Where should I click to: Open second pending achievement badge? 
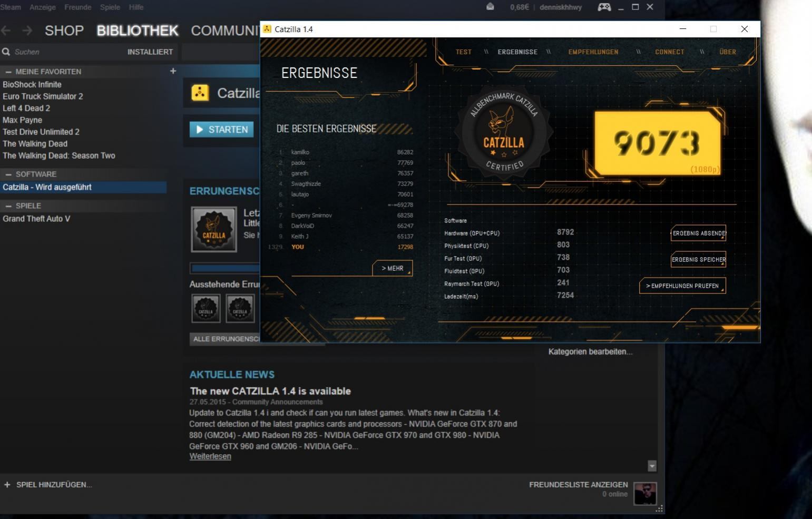pos(240,308)
